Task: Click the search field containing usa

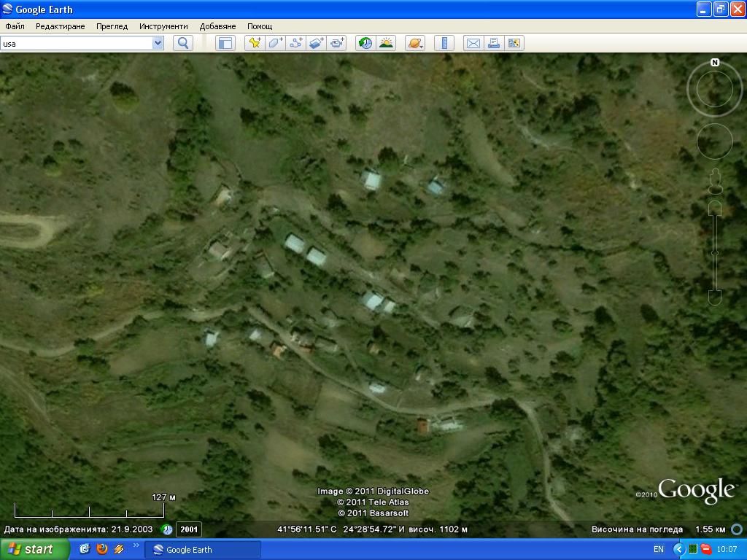Action: point(76,43)
